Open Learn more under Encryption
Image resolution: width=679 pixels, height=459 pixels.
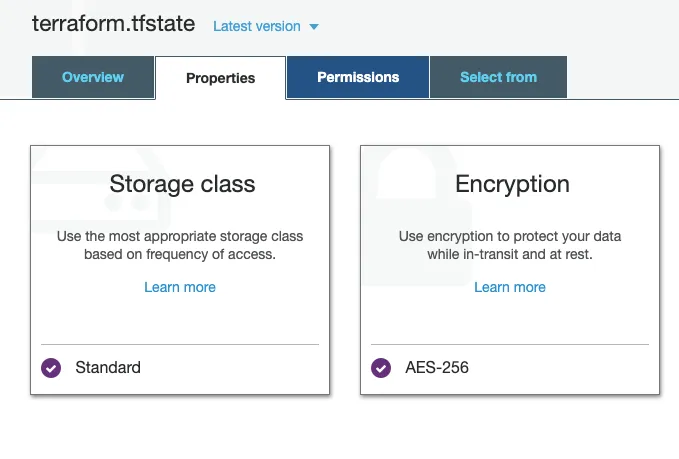point(510,287)
